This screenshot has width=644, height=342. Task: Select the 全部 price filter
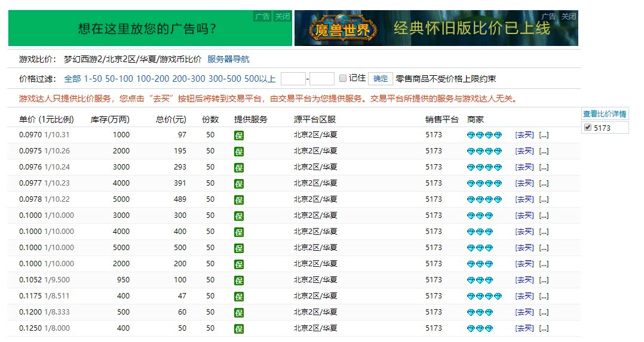coord(72,79)
